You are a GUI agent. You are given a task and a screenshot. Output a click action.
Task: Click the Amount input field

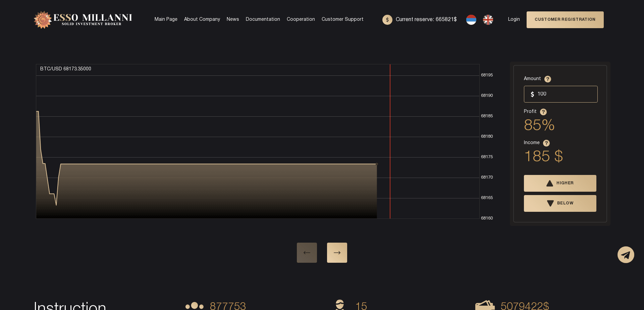[560, 94]
